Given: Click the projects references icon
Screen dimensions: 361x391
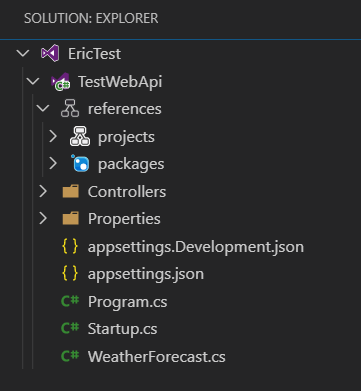Looking at the screenshot, I should pos(80,136).
